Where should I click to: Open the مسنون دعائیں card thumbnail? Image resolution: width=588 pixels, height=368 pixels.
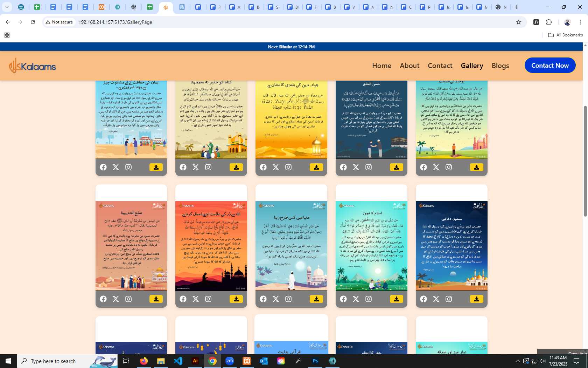(x=451, y=246)
